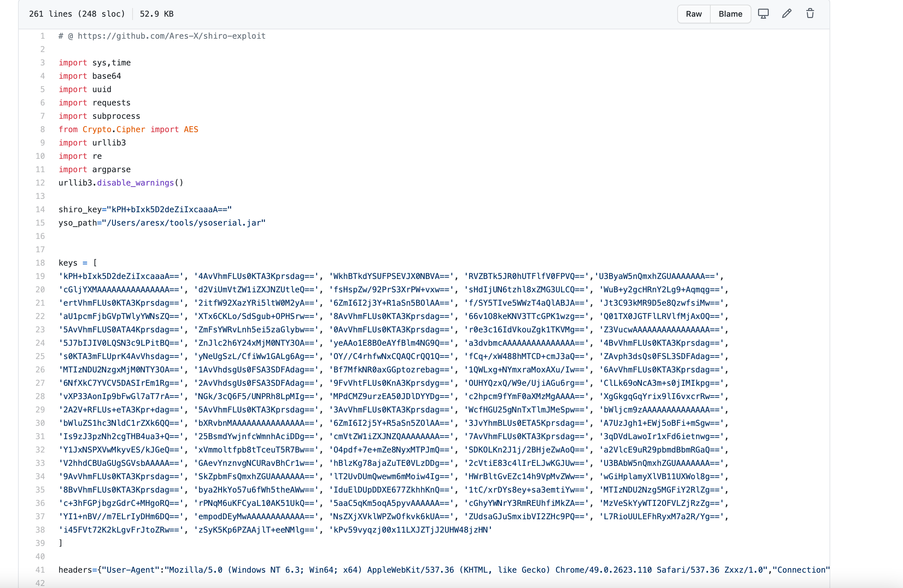Click the trash delete file icon
Screen dimensions: 903x588
pyautogui.click(x=810, y=14)
